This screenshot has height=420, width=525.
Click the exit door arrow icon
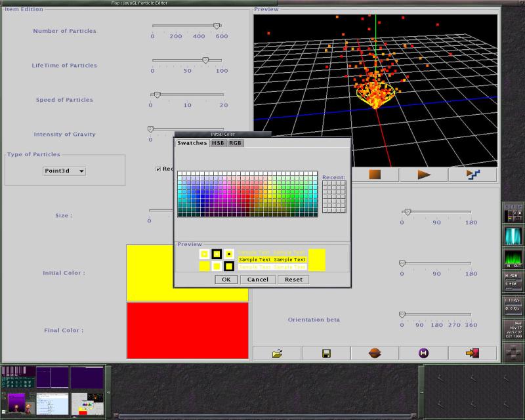472,353
